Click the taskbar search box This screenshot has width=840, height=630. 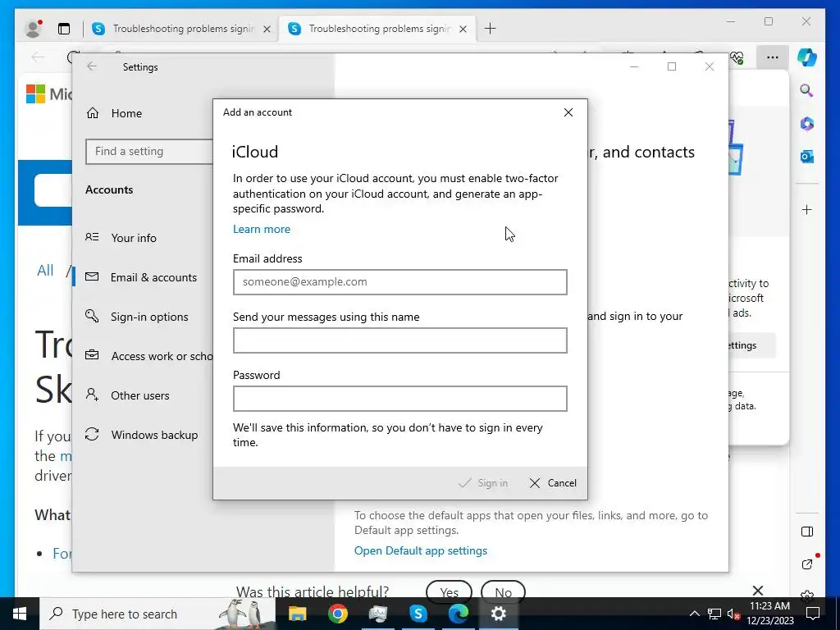pyautogui.click(x=157, y=614)
